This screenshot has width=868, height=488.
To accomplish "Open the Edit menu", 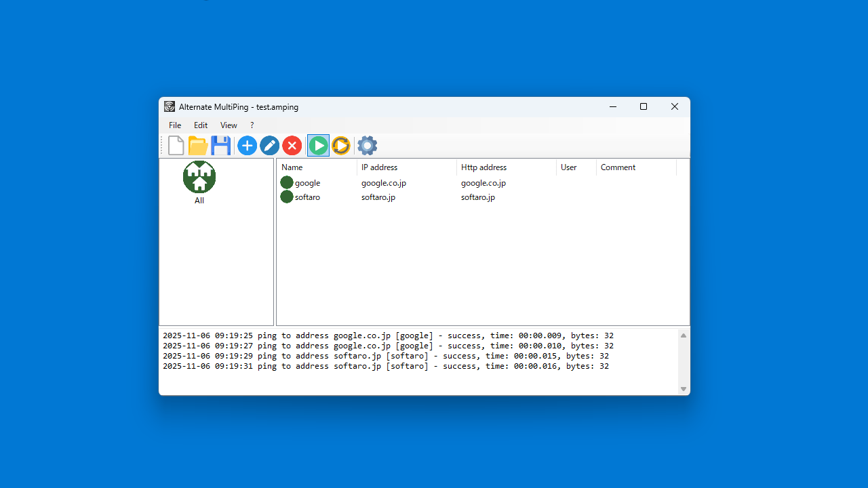I will [x=201, y=125].
